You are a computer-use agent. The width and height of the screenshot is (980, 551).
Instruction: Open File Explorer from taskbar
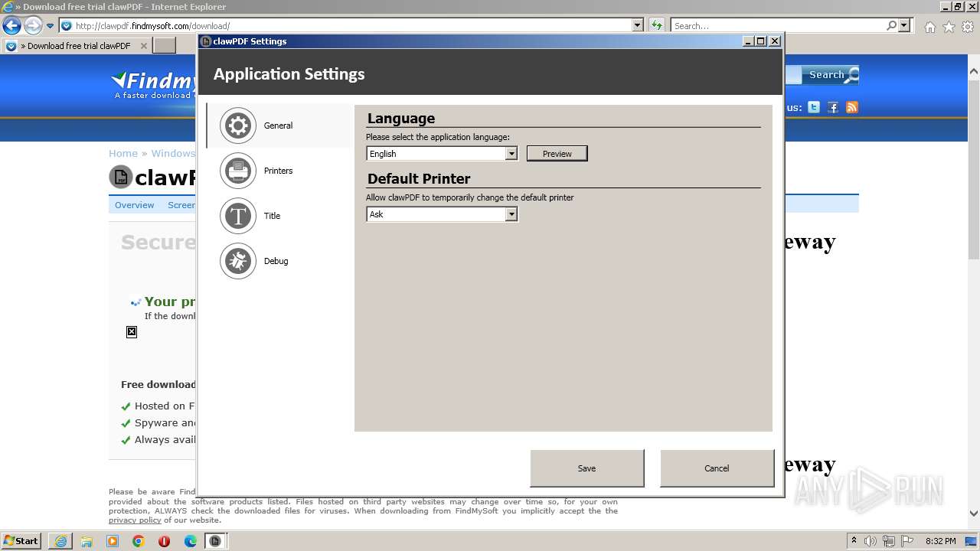(87, 541)
